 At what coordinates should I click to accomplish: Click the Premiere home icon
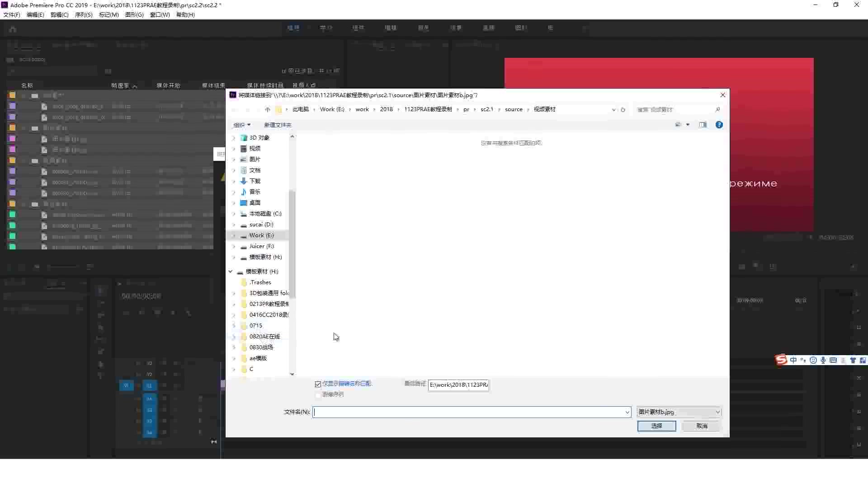click(13, 29)
